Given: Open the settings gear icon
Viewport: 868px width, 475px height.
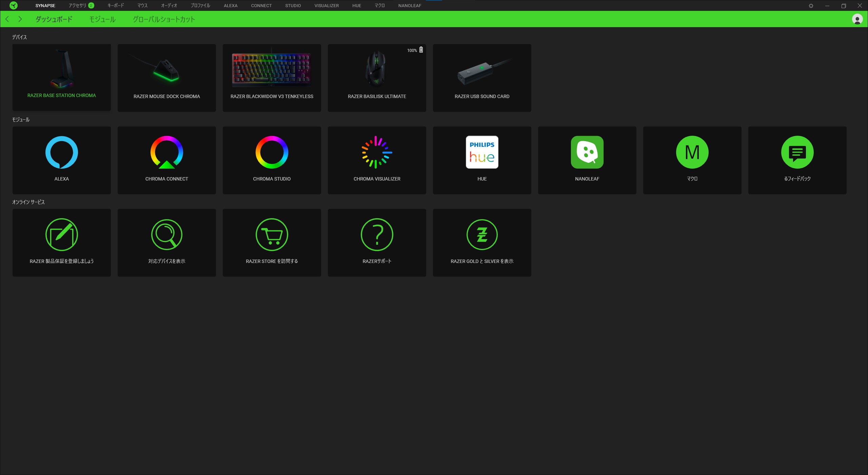Looking at the screenshot, I should coord(811,6).
